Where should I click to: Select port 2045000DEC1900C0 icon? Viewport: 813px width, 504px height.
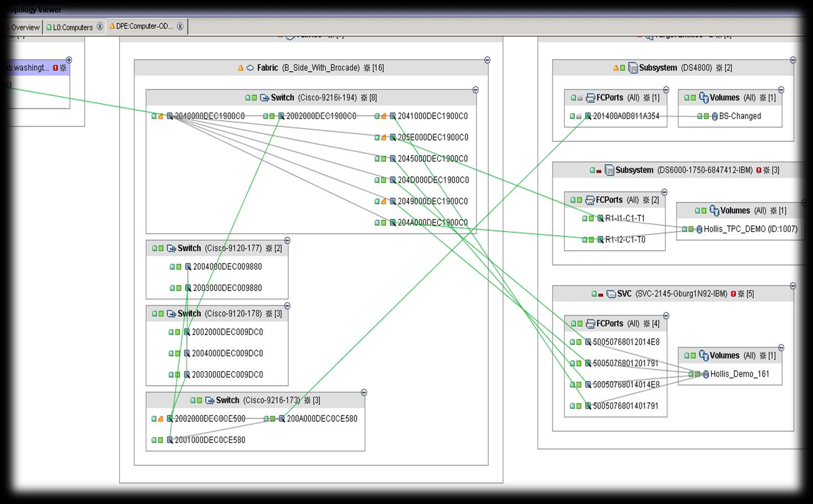pyautogui.click(x=393, y=159)
